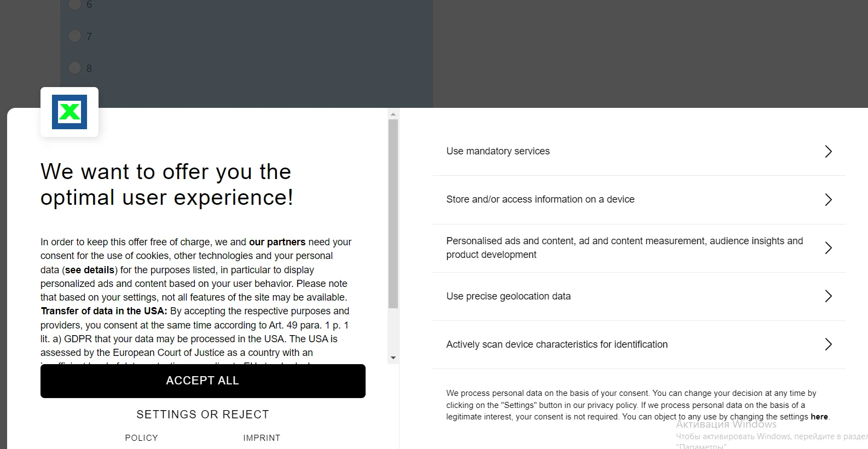Open the POLICY link
This screenshot has height=449, width=868.
coord(141,438)
